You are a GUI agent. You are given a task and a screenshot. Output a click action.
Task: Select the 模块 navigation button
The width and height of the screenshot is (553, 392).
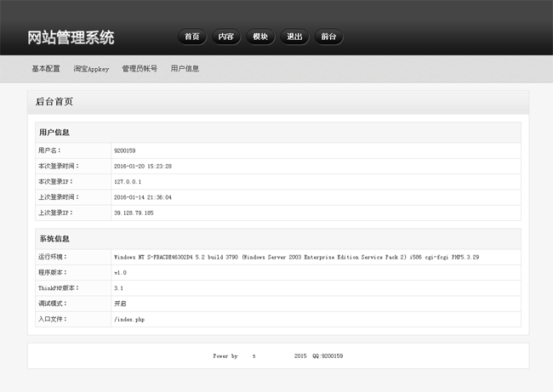[259, 37]
